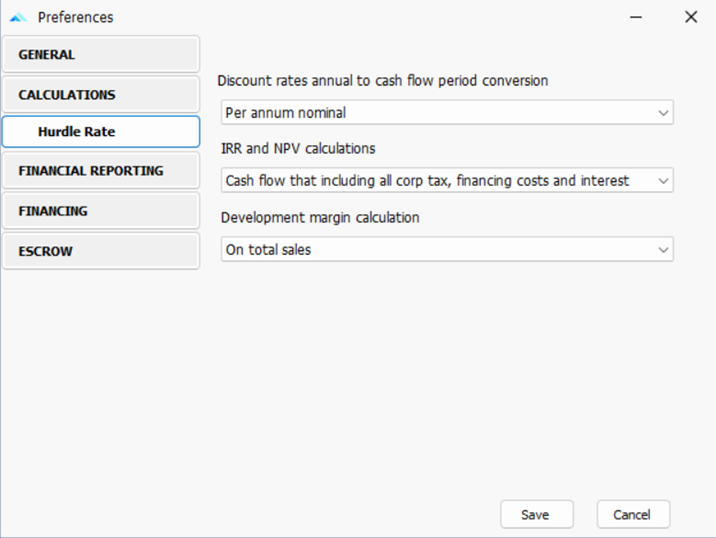The height and width of the screenshot is (538, 716).
Task: Click the 'Discount rates annual' conversion label
Action: pyautogui.click(x=382, y=81)
